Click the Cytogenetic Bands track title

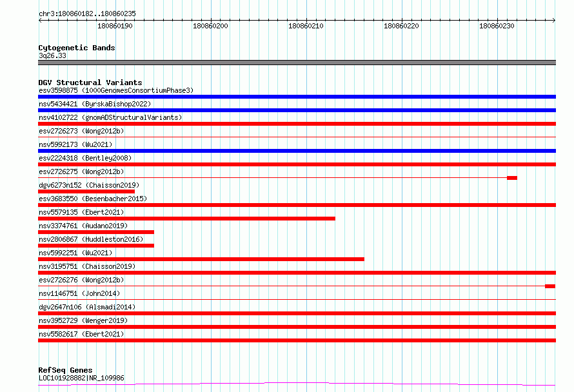77,48
